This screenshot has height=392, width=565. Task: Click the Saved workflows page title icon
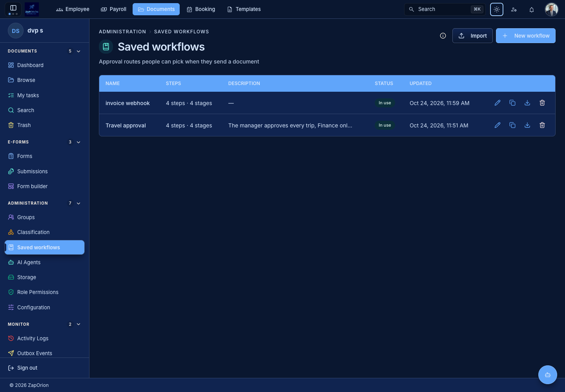click(106, 47)
